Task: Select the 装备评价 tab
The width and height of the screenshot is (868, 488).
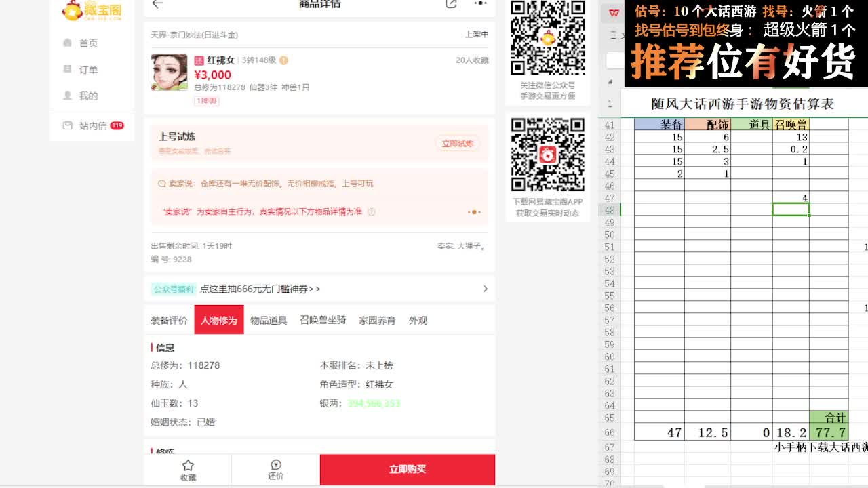Action: click(169, 320)
